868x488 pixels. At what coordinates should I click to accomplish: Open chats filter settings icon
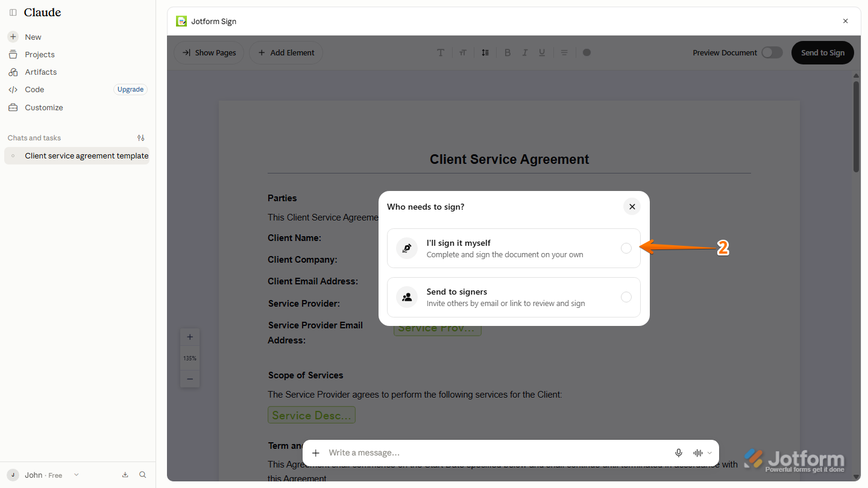pos(141,138)
